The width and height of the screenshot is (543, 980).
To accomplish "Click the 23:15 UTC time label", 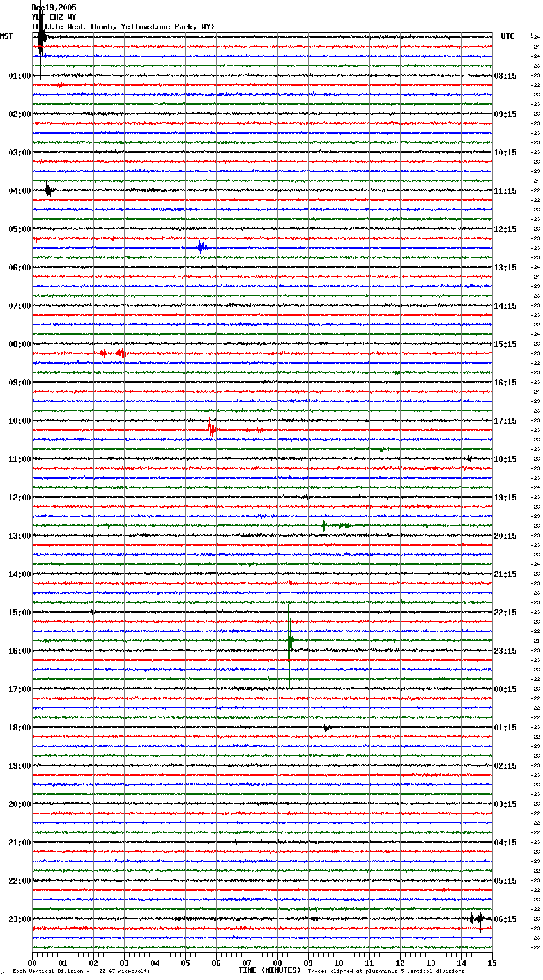I will (x=505, y=651).
